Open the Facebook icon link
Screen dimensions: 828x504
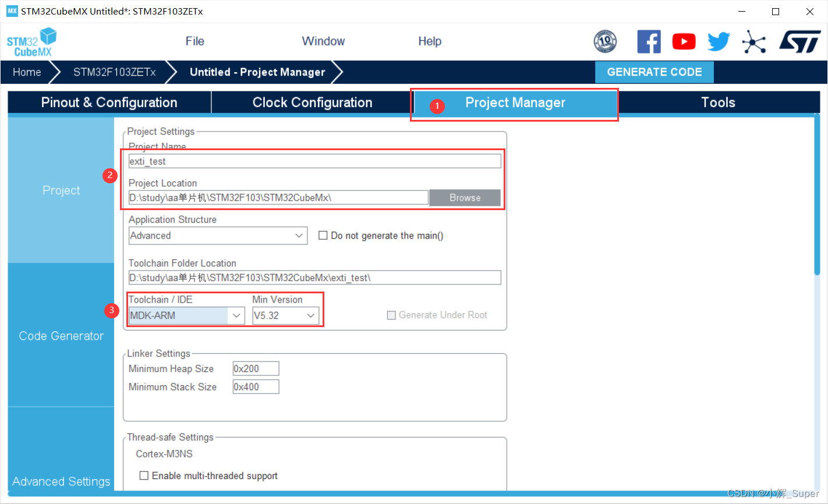[649, 42]
